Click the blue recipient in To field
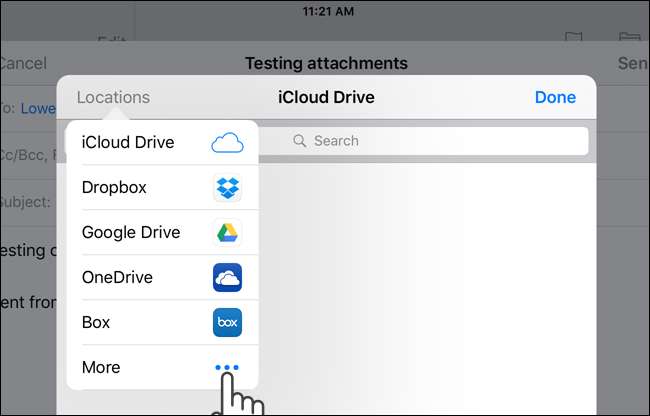This screenshot has height=416, width=650. coord(39,109)
